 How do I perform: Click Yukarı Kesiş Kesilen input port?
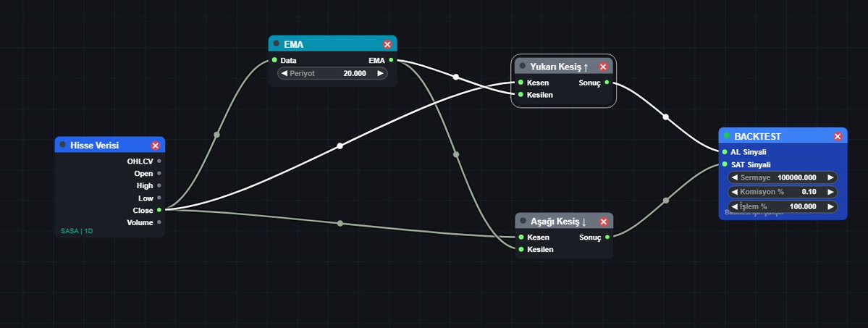[x=521, y=95]
